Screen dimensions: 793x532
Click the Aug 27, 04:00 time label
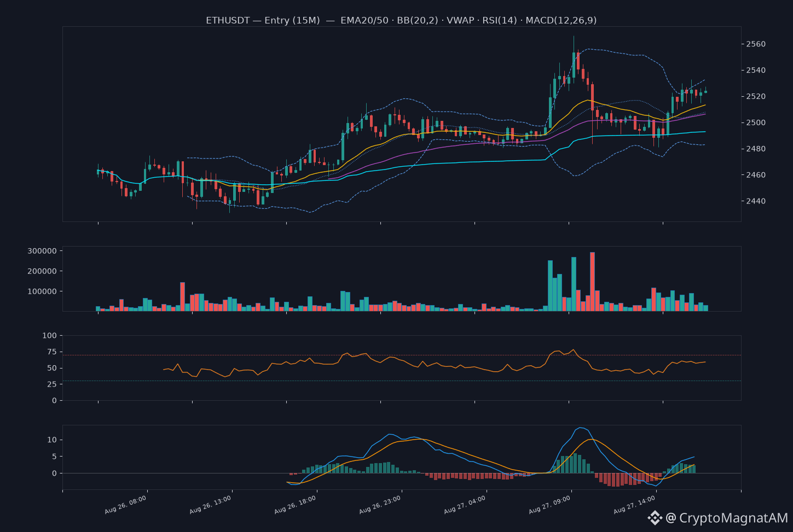click(465, 505)
